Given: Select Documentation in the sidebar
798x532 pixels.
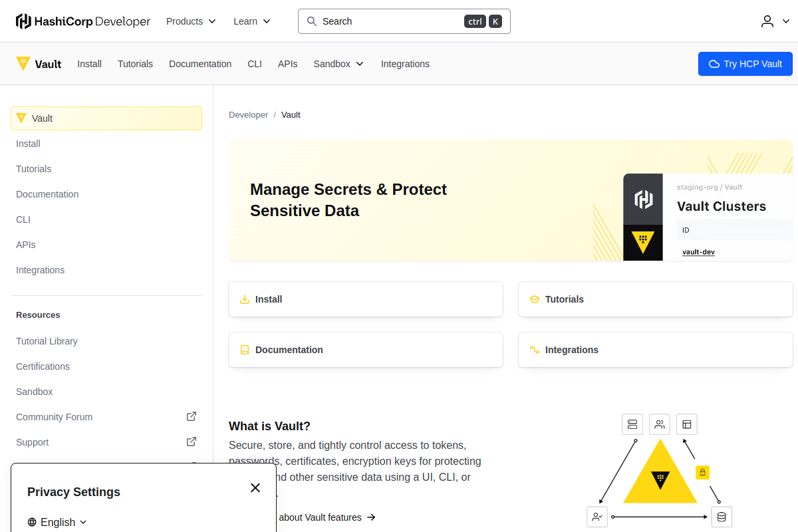Looking at the screenshot, I should click(x=106, y=194).
